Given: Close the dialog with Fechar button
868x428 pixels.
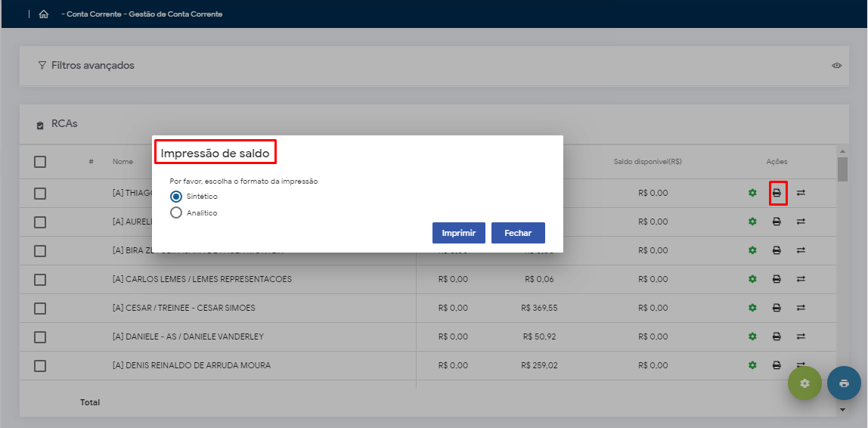Looking at the screenshot, I should click(518, 233).
